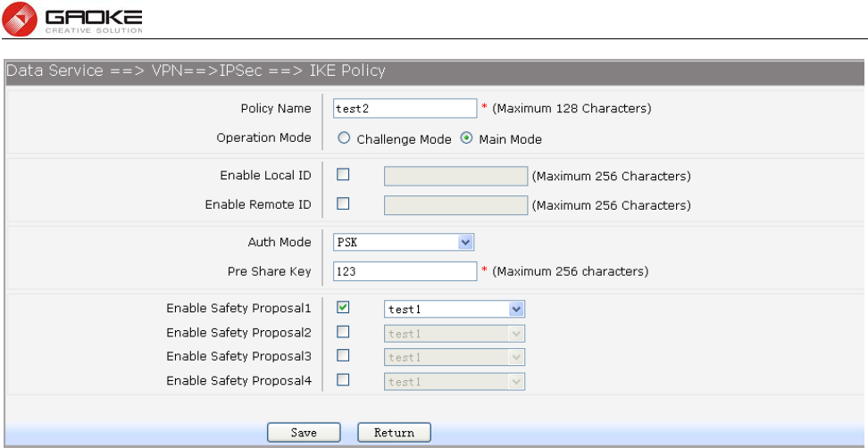Uncheck Enable Safety Proposal1 checkbox
The height and width of the screenshot is (448, 868).
[x=343, y=308]
